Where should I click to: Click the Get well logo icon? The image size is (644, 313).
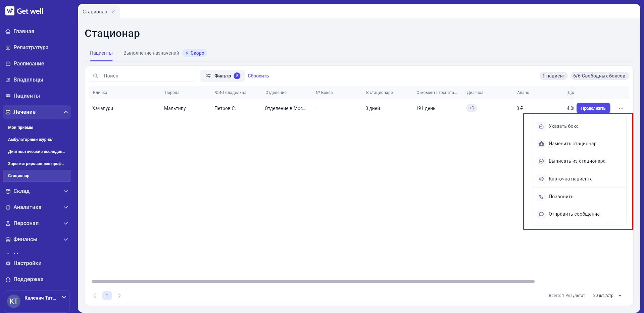pos(10,11)
